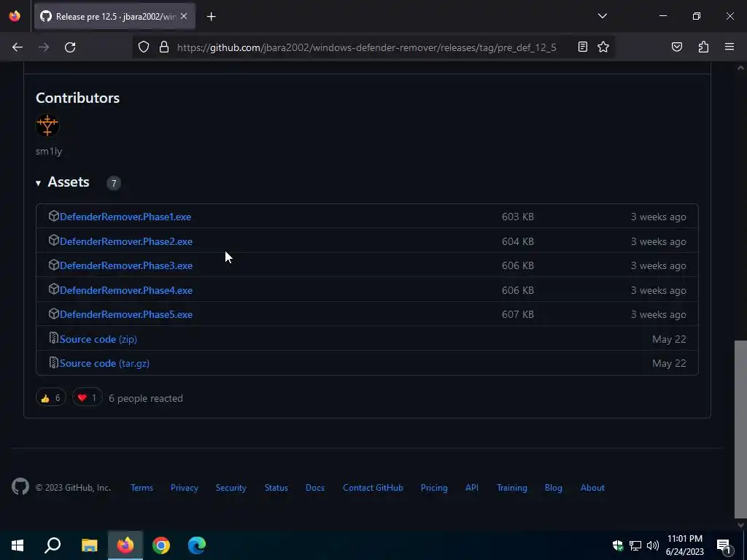
Task: Download DefenderRemover.Phase1.exe
Action: [125, 217]
